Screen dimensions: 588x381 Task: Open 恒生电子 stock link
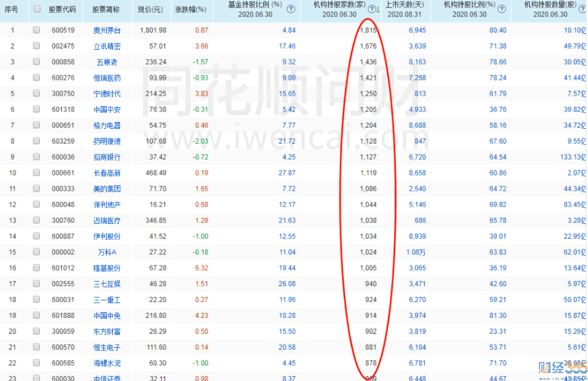point(107,347)
